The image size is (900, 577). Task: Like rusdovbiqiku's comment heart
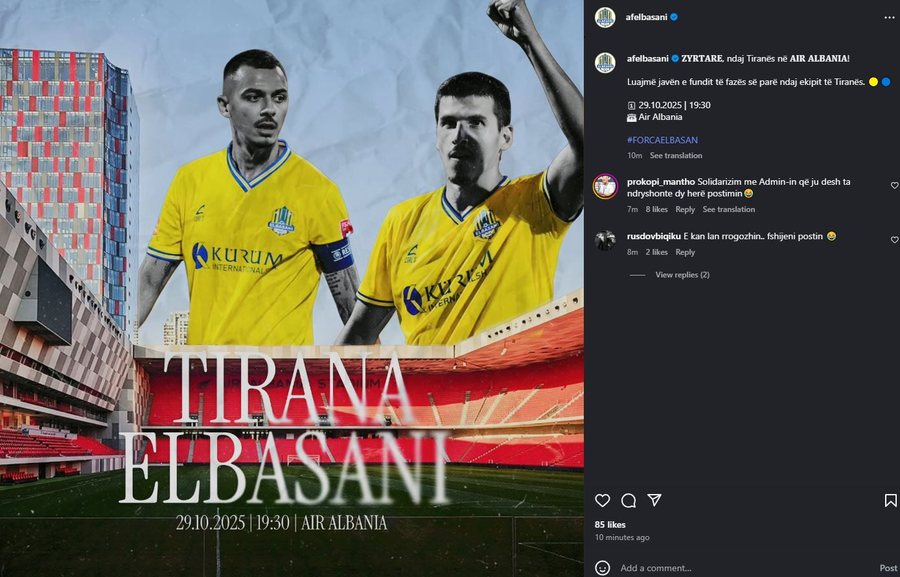894,240
